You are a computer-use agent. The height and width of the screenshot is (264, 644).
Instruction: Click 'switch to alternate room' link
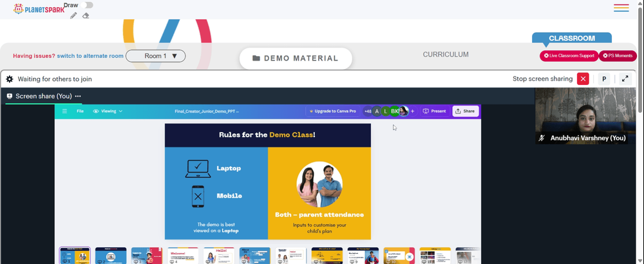[90, 56]
